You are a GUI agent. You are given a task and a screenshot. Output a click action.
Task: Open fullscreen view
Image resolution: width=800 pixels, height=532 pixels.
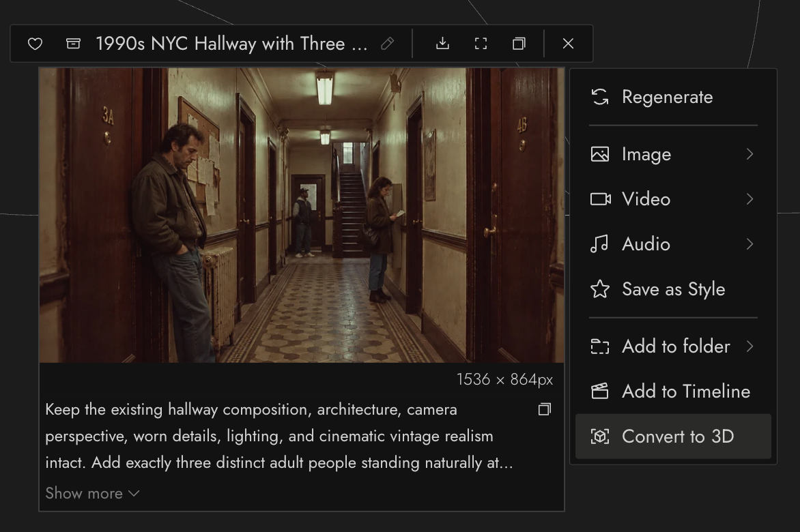[x=481, y=44]
